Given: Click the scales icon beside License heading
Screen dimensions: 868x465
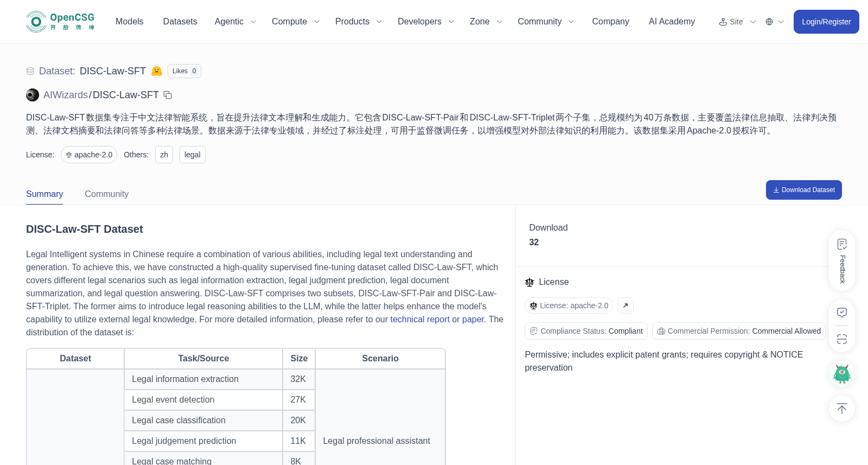Looking at the screenshot, I should (x=529, y=282).
